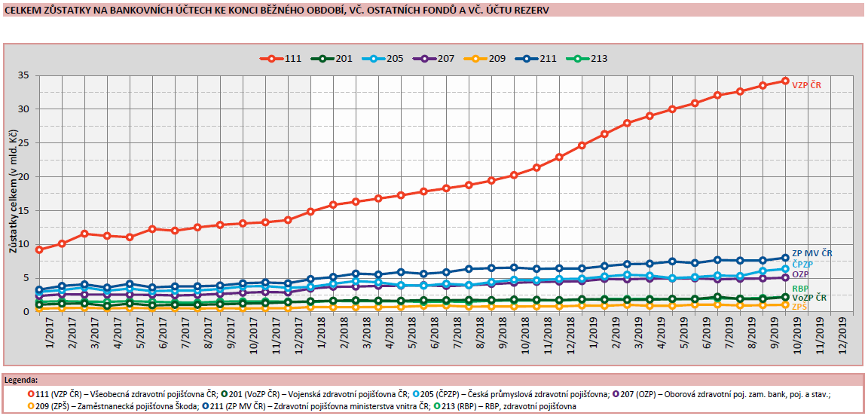This screenshot has width=868, height=416.
Task: Select the ZP MV ČR line end label
Action: [x=812, y=253]
